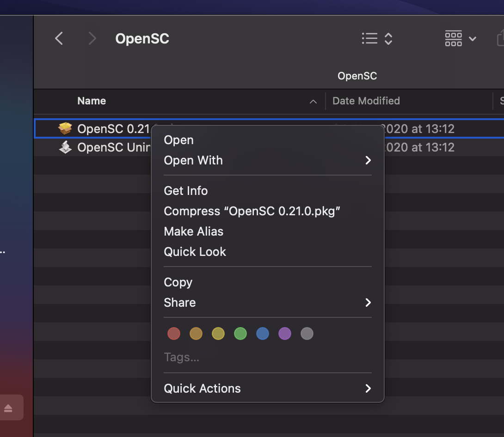Switch to list view using toolbar icon

click(x=369, y=39)
